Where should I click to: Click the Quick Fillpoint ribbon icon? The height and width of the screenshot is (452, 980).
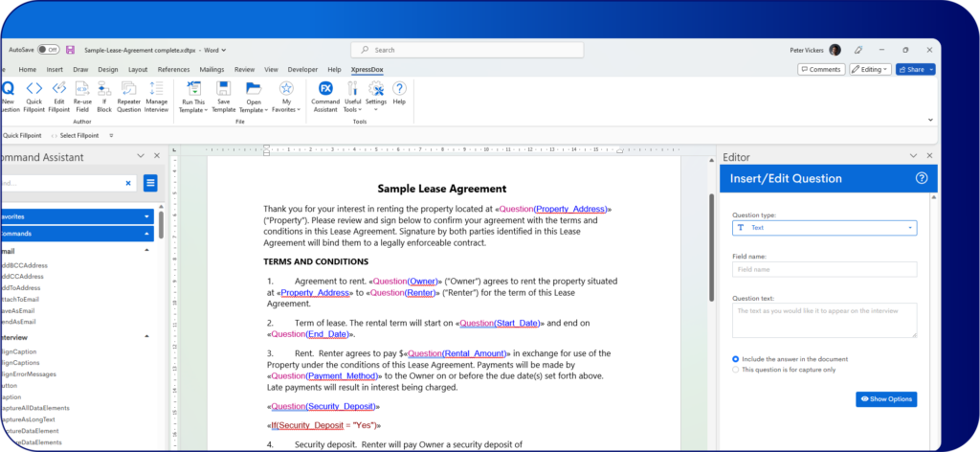pos(33,88)
